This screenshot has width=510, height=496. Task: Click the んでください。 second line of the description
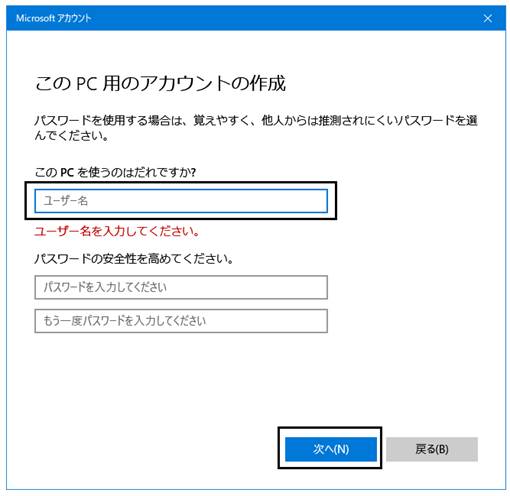point(71,136)
